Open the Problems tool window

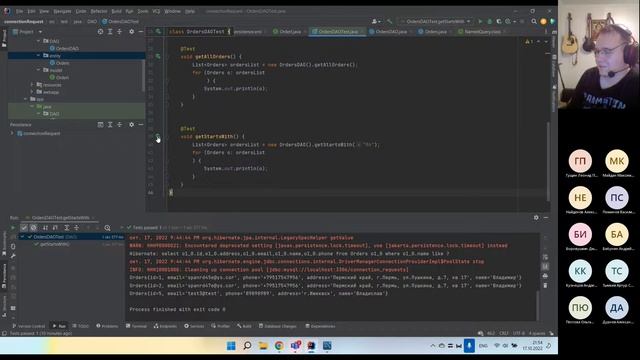(107, 326)
